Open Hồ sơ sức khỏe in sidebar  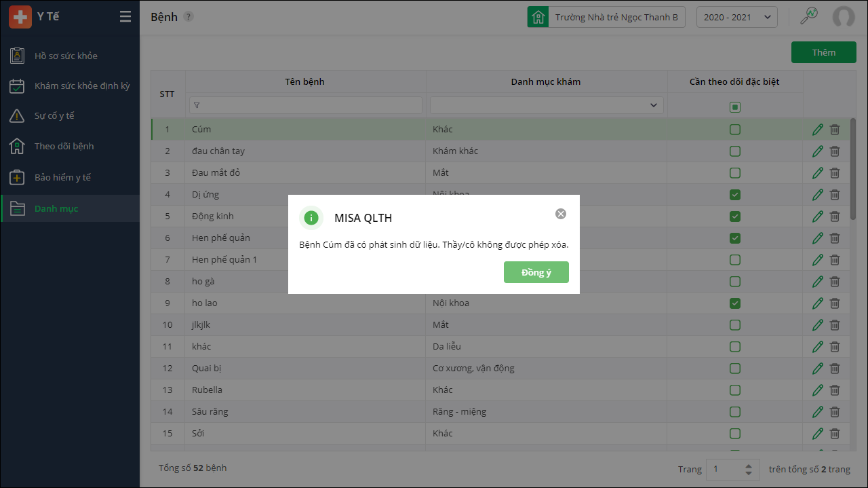pos(66,56)
